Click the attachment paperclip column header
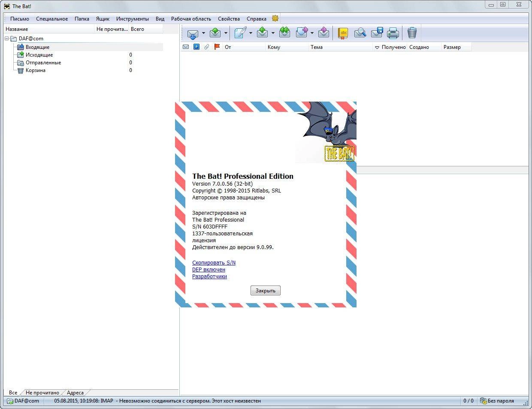The height and width of the screenshot is (409, 532). [206, 47]
